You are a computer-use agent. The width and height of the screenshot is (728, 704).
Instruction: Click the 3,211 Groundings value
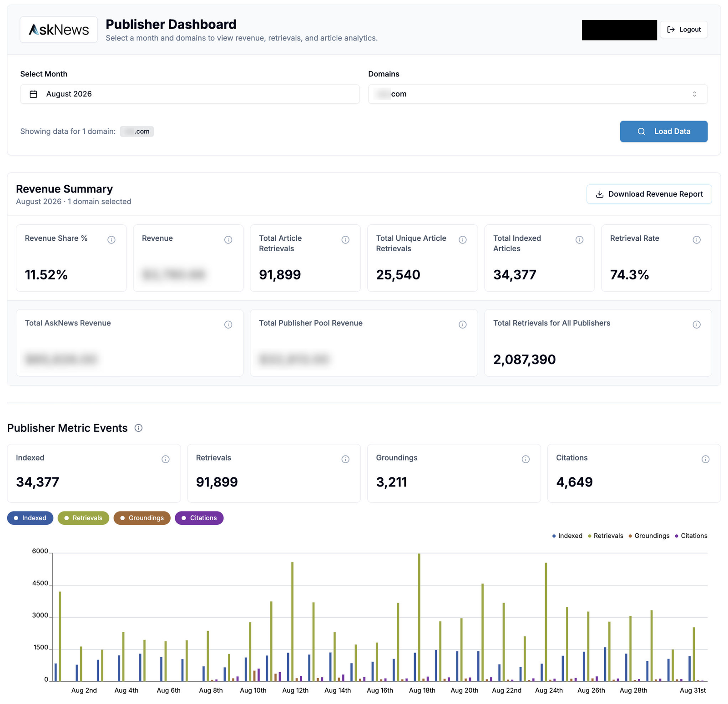coord(392,482)
